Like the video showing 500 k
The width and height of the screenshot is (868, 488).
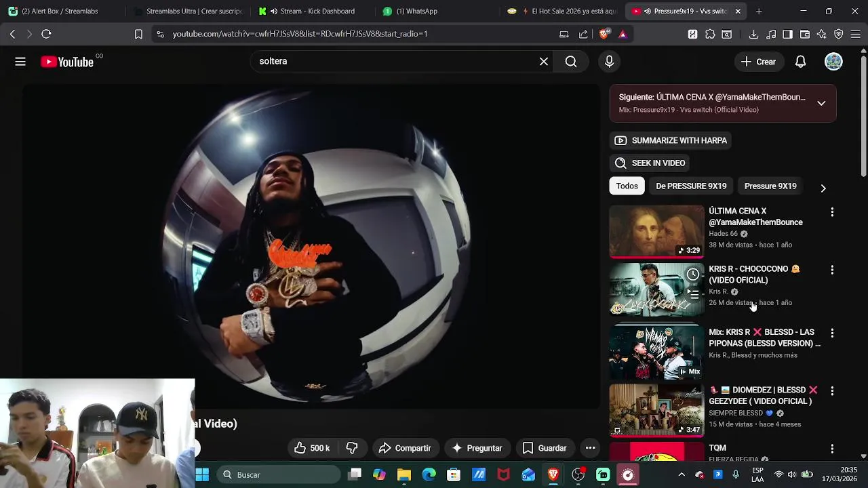click(312, 448)
